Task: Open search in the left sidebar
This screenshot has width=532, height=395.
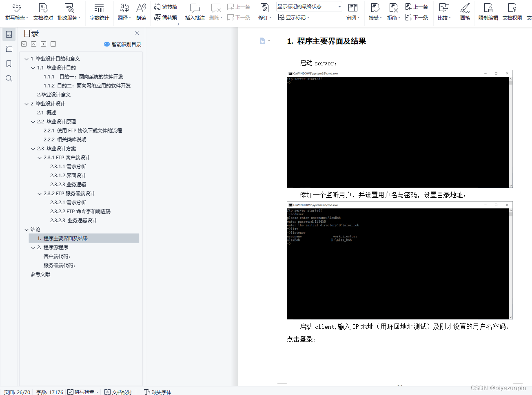Action: pos(9,78)
